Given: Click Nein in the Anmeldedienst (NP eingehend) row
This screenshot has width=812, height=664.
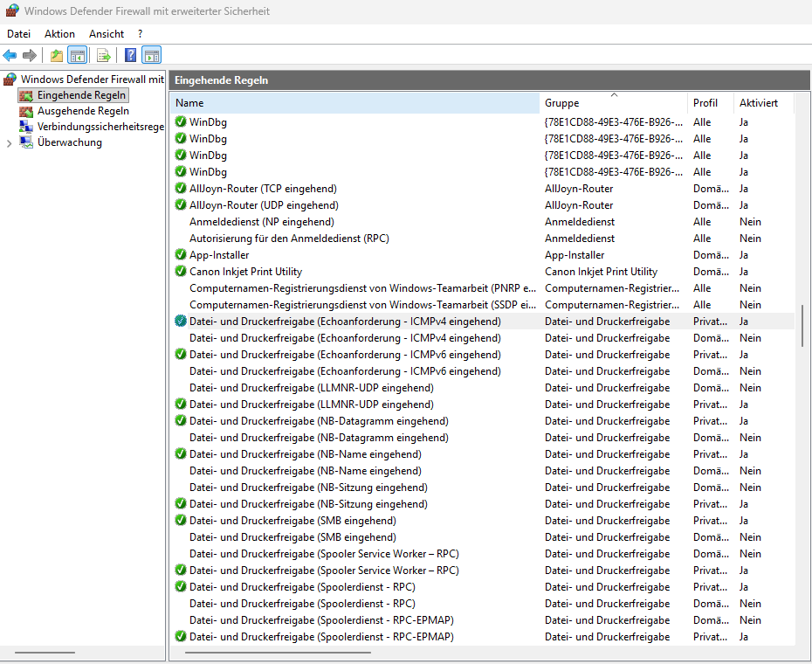Looking at the screenshot, I should [750, 222].
